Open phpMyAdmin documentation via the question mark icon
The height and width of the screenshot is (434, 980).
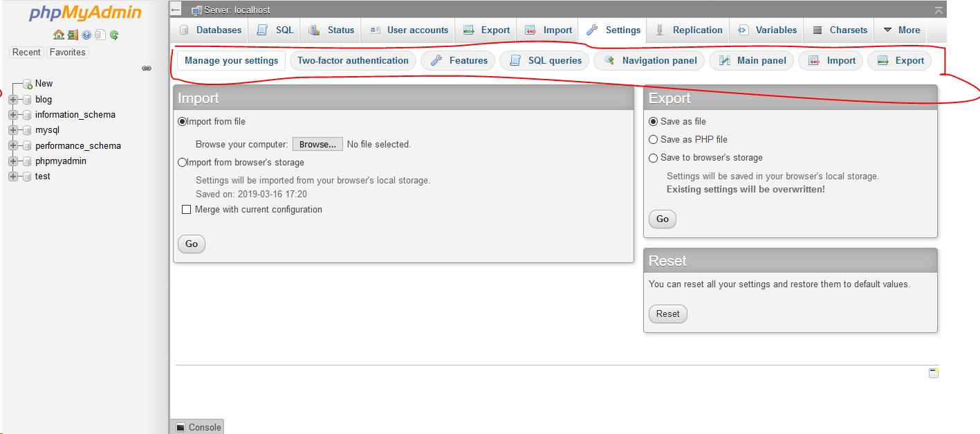point(86,35)
